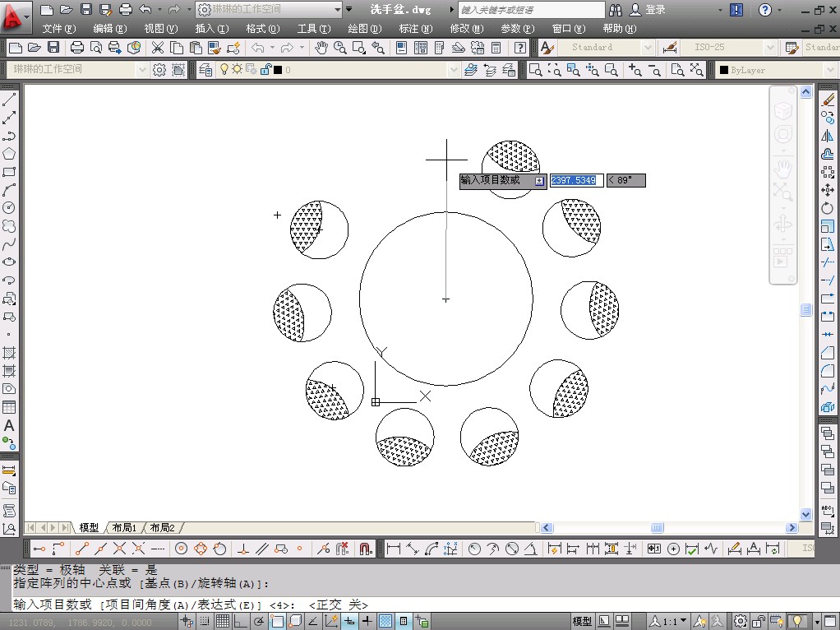Viewport: 840px width, 630px height.
Task: Pick the Hatch tool
Action: (9, 353)
